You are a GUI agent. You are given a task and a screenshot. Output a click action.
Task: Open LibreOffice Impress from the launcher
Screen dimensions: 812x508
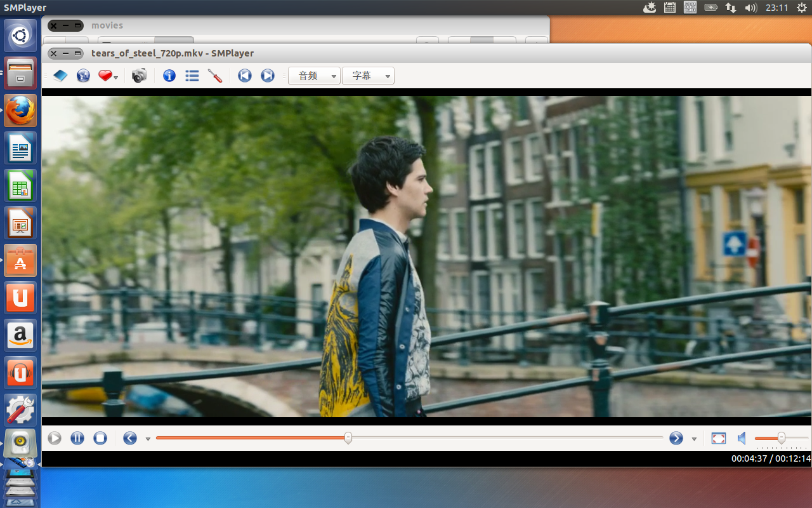(x=20, y=222)
